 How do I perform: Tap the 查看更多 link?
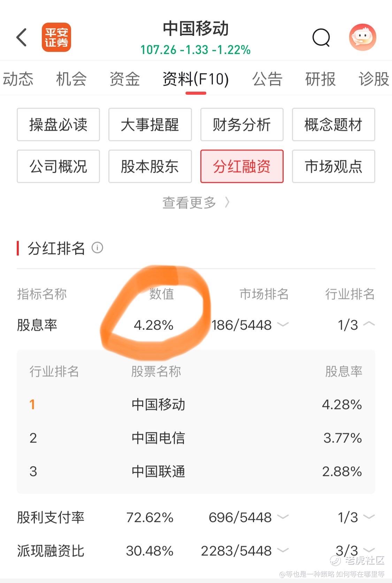196,202
